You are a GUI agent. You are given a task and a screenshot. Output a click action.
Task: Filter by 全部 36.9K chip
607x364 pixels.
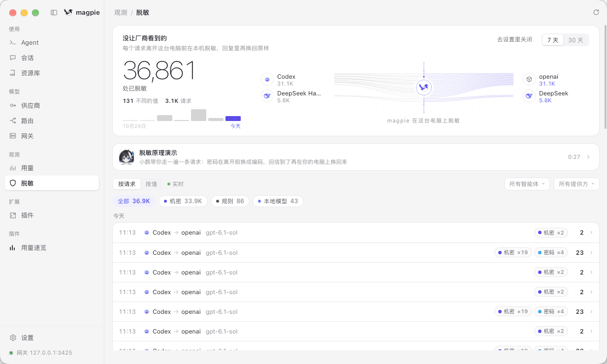tap(134, 201)
